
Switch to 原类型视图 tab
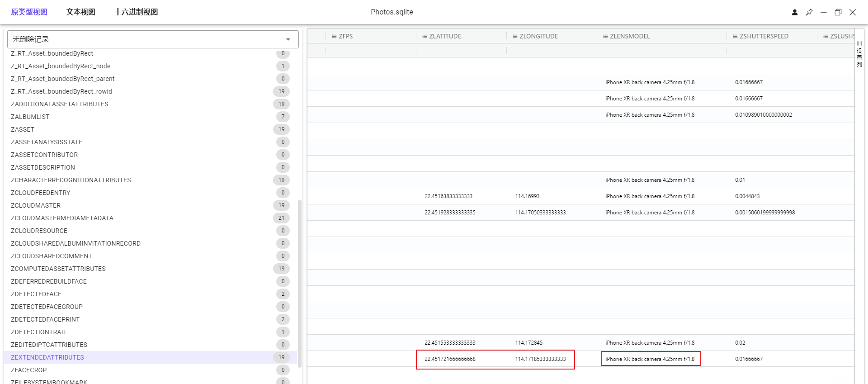tap(29, 12)
